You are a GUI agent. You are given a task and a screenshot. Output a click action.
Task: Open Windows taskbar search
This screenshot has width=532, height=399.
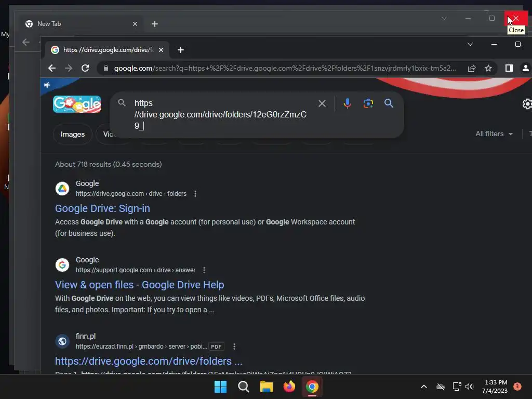(244, 387)
